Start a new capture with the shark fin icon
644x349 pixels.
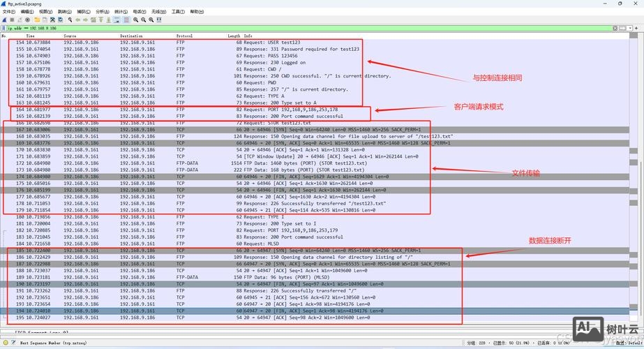click(x=4, y=20)
